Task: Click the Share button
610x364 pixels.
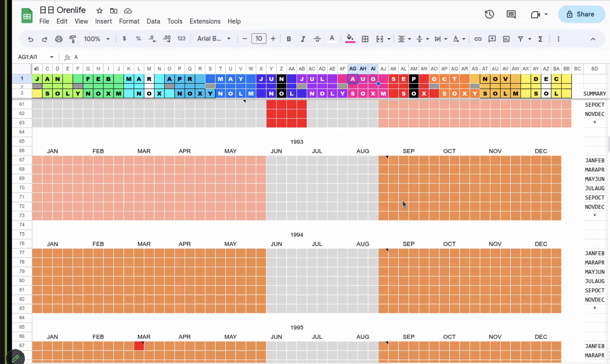Action: coord(581,14)
